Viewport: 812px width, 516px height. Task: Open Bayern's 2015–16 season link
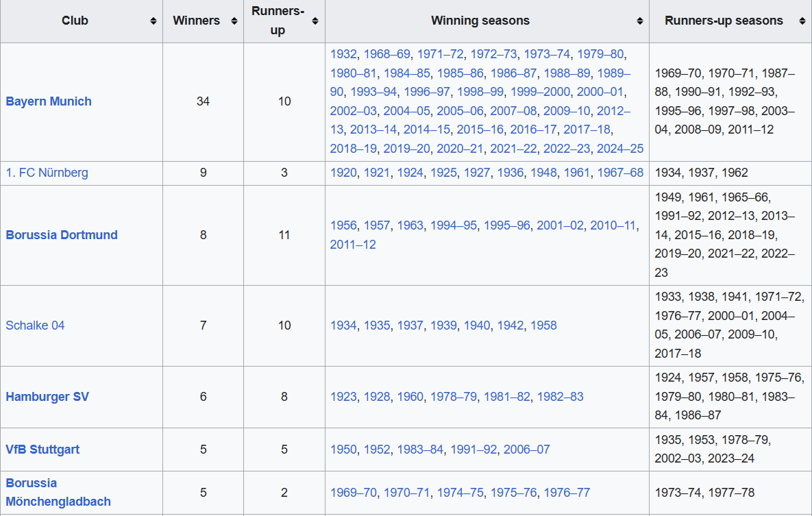coord(480,130)
